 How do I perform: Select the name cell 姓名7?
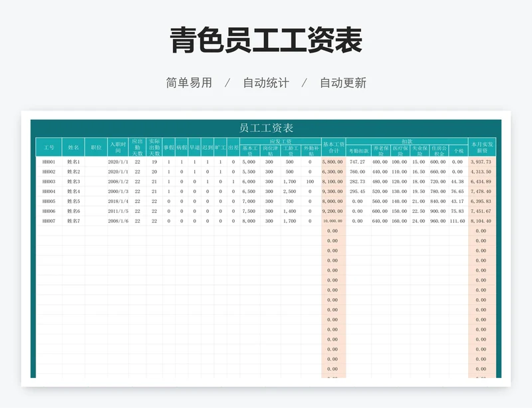[x=73, y=221]
